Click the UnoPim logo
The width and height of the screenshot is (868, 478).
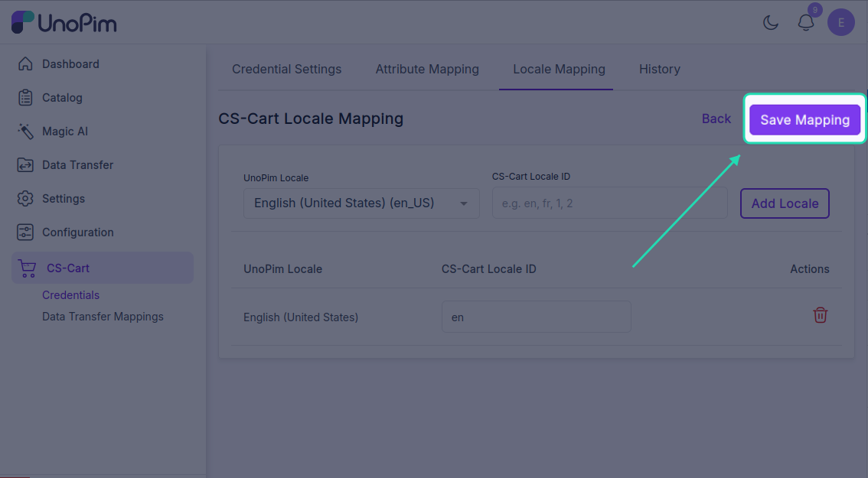64,23
